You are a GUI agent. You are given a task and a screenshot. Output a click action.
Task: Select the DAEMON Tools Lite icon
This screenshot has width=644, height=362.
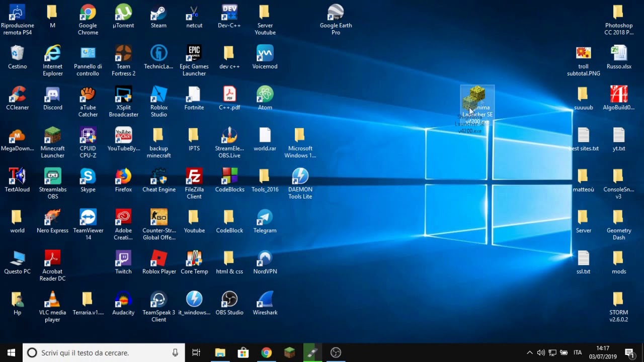tap(300, 184)
